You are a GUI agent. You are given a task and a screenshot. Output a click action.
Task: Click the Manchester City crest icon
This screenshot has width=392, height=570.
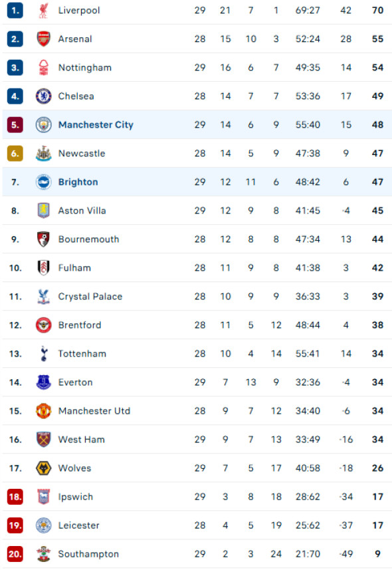point(43,124)
